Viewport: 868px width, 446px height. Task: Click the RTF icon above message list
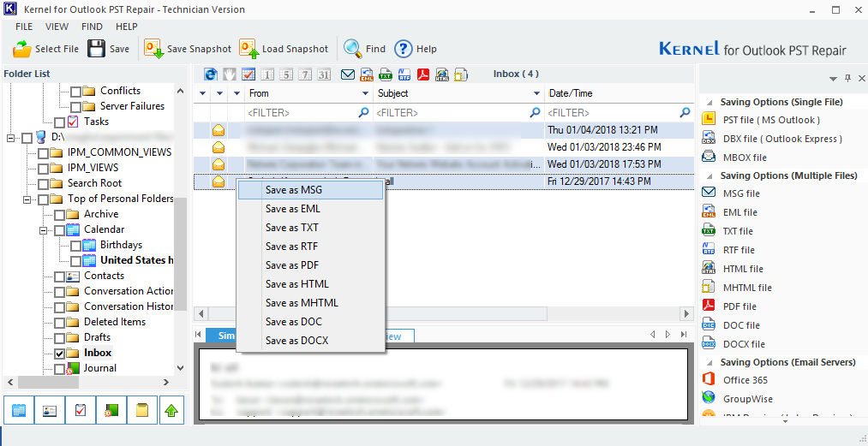(404, 74)
